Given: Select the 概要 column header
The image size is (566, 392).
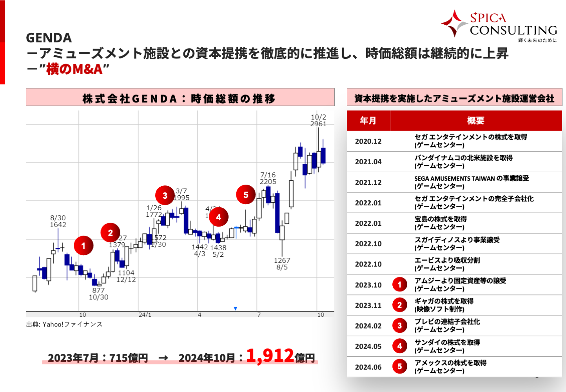Looking at the screenshot, I should tap(476, 120).
